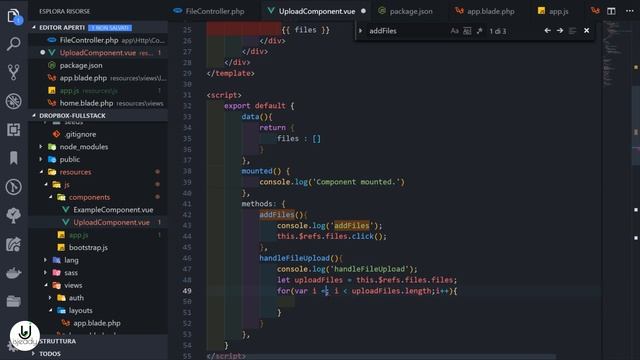Open the Explorer view in activity bar

(x=13, y=16)
